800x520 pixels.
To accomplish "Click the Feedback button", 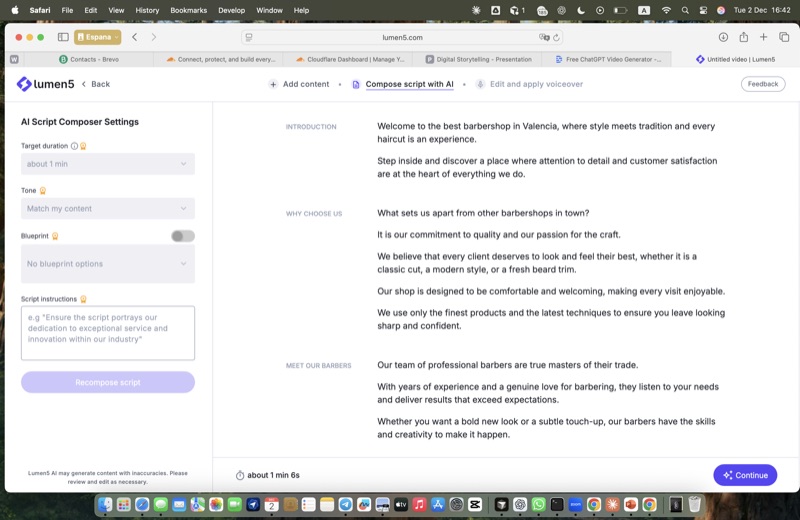I will point(763,84).
